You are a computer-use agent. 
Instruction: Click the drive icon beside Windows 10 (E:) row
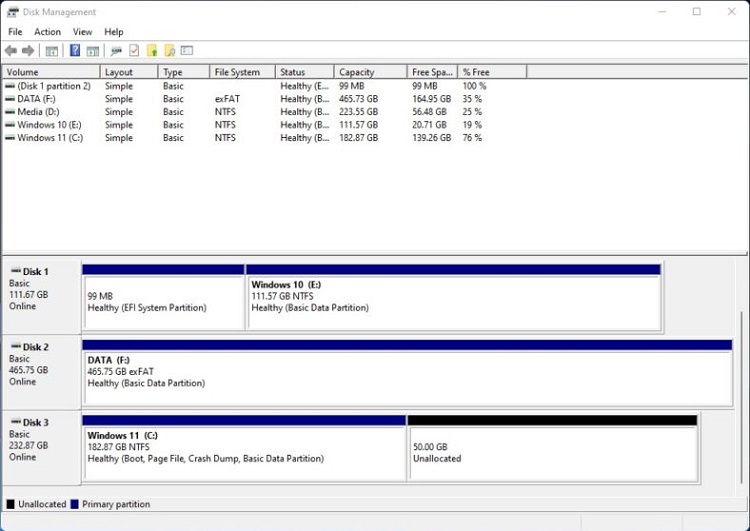10,125
